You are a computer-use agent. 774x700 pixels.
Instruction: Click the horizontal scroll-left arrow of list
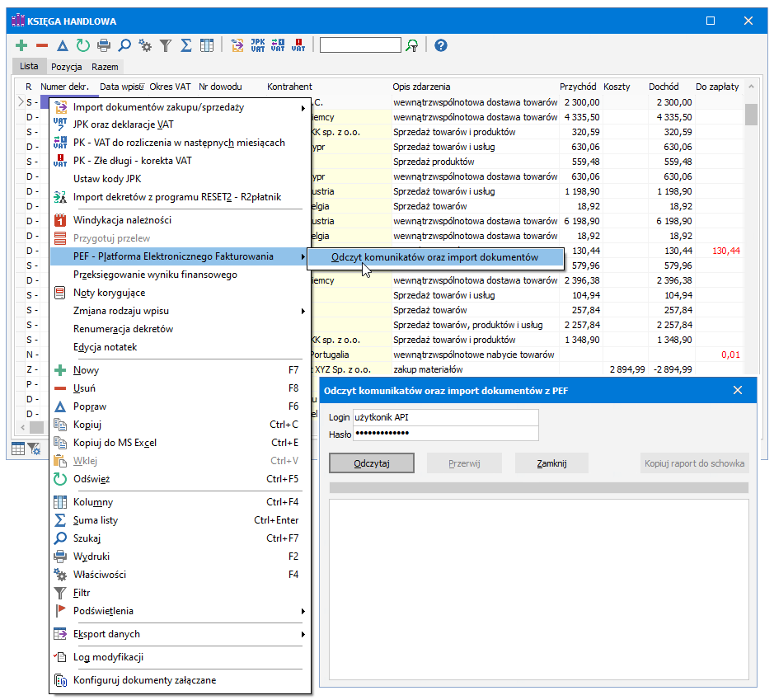tap(23, 428)
